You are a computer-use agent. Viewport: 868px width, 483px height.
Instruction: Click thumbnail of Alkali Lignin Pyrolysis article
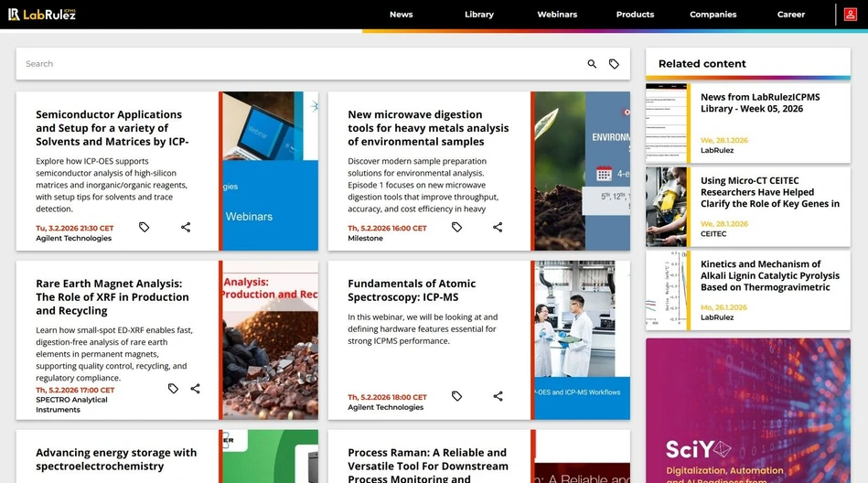[x=666, y=291]
